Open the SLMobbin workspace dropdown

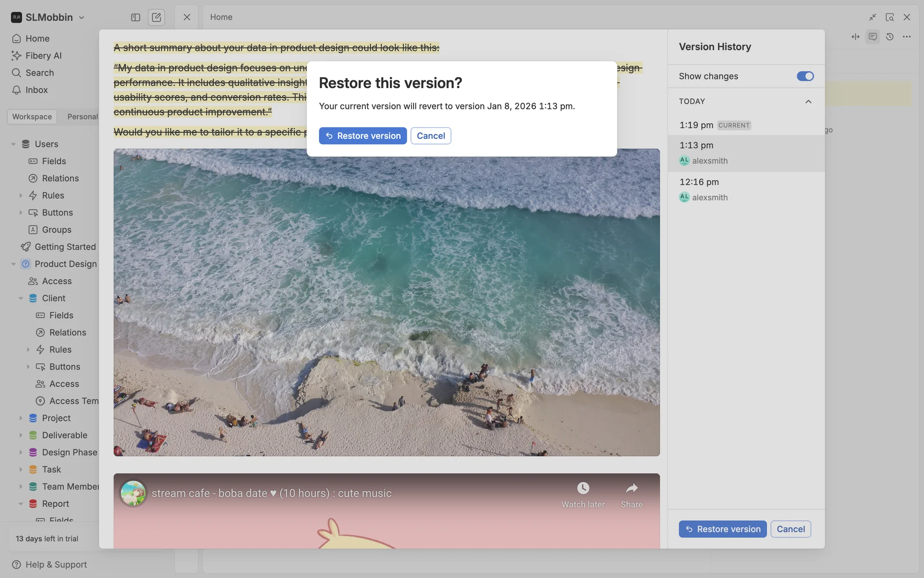pos(48,17)
